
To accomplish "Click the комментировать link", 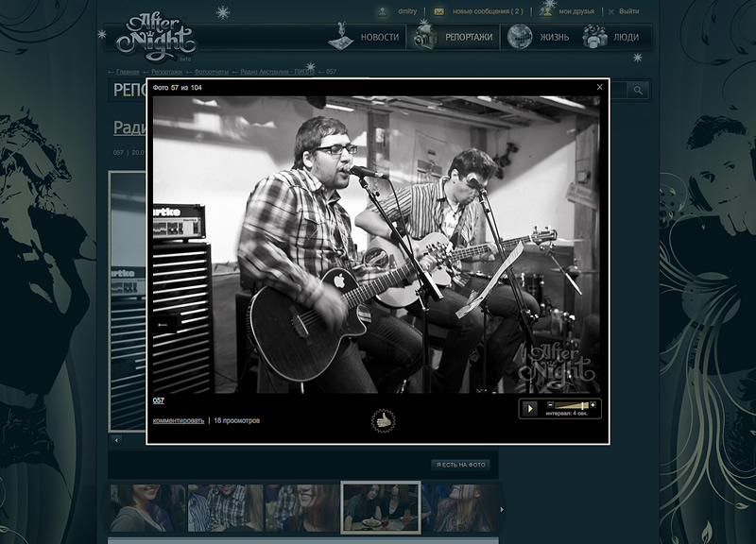I will coord(179,420).
